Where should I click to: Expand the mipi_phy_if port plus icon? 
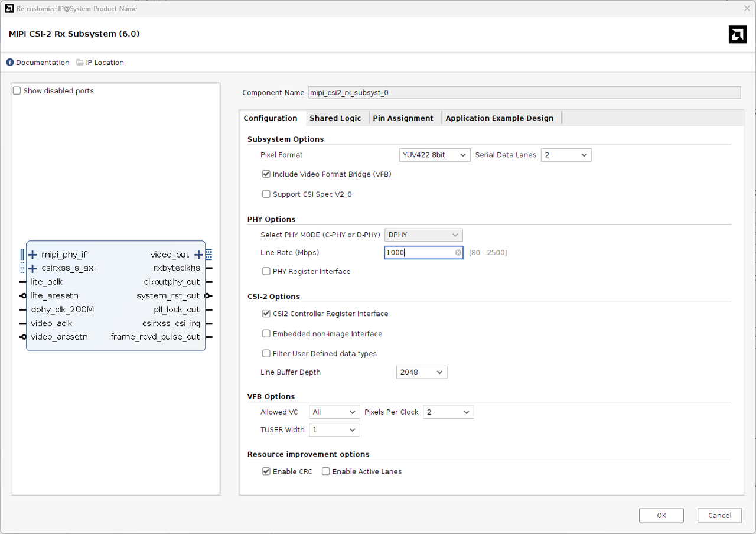click(x=32, y=255)
